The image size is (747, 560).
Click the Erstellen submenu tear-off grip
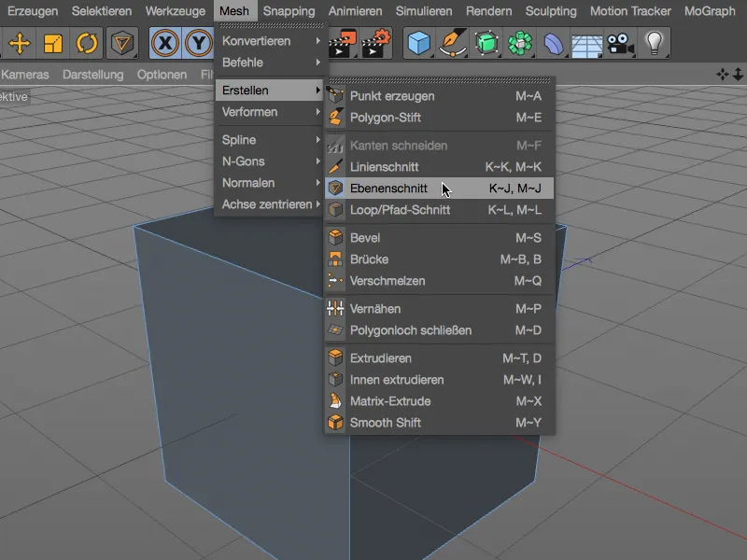[x=439, y=80]
